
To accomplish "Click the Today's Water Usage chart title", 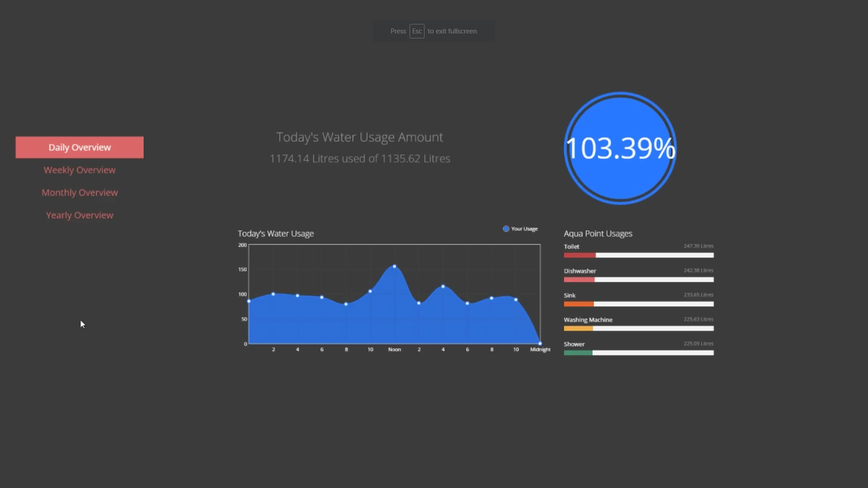I will tap(276, 234).
